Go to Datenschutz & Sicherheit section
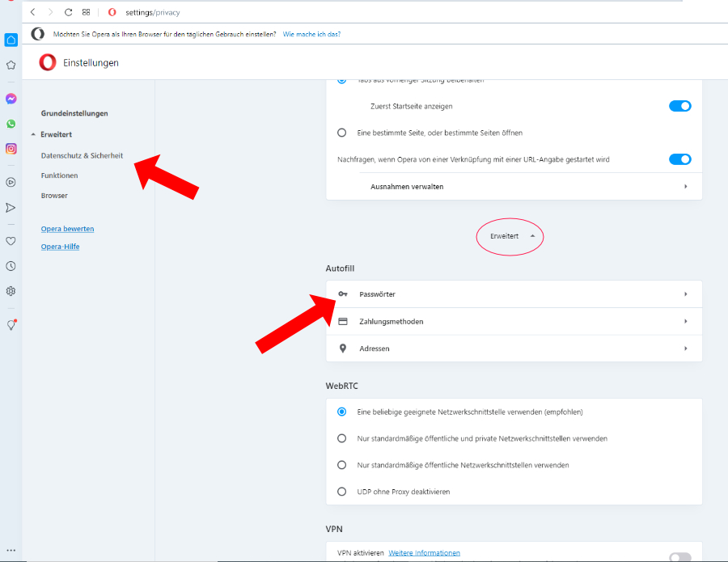The image size is (728, 562). pos(82,155)
